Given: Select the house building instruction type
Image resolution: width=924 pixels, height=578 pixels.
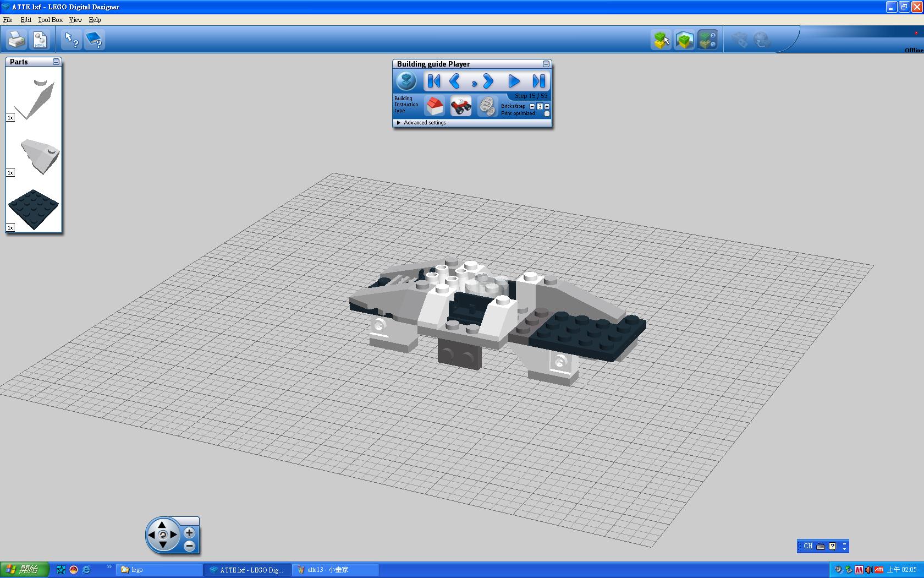Looking at the screenshot, I should tap(435, 105).
